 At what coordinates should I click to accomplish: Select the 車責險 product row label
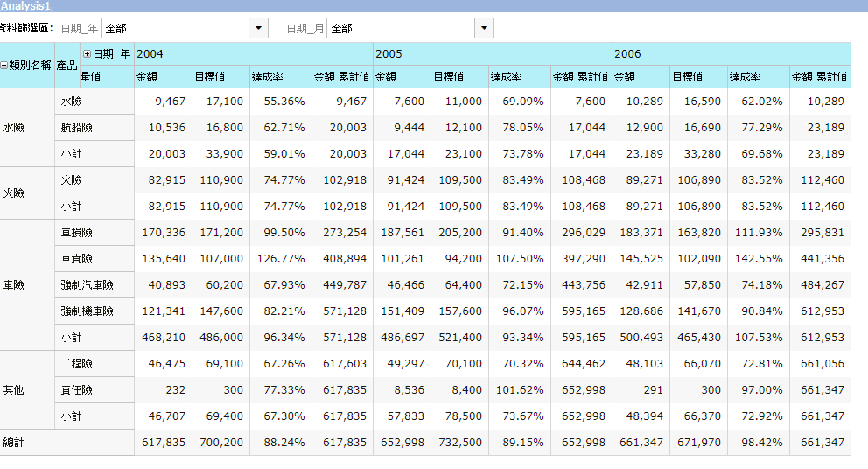(94, 259)
